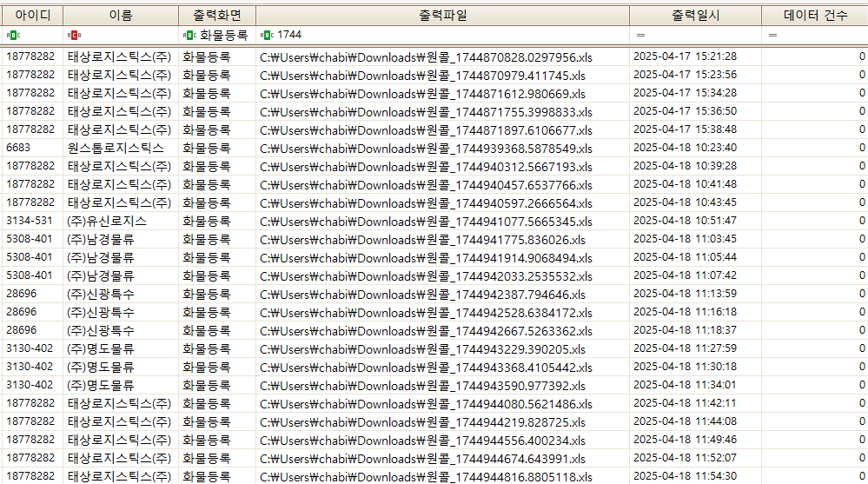This screenshot has height=484, width=868.
Task: Sort by the 아이디 column header
Action: (32, 15)
